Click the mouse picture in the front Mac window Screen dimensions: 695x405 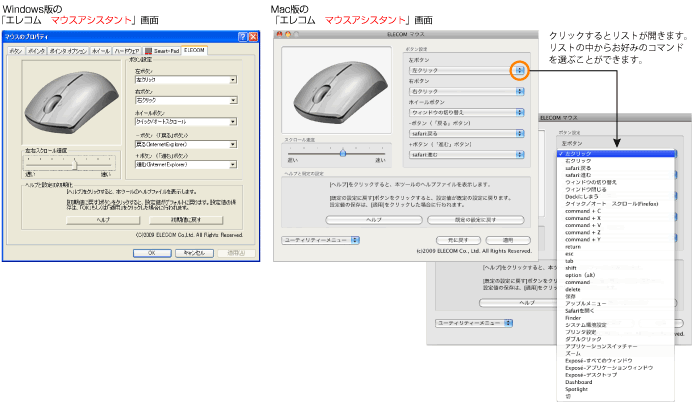pyautogui.click(x=336, y=90)
